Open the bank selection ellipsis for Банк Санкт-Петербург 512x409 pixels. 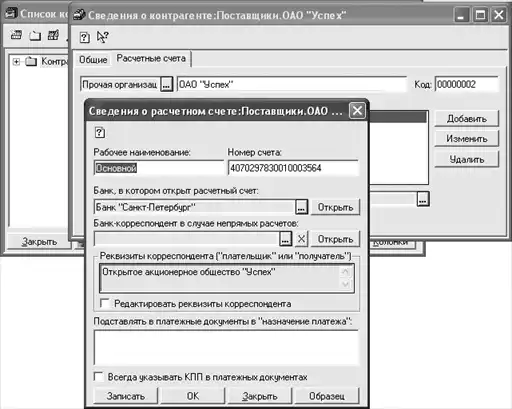pyautogui.click(x=301, y=207)
